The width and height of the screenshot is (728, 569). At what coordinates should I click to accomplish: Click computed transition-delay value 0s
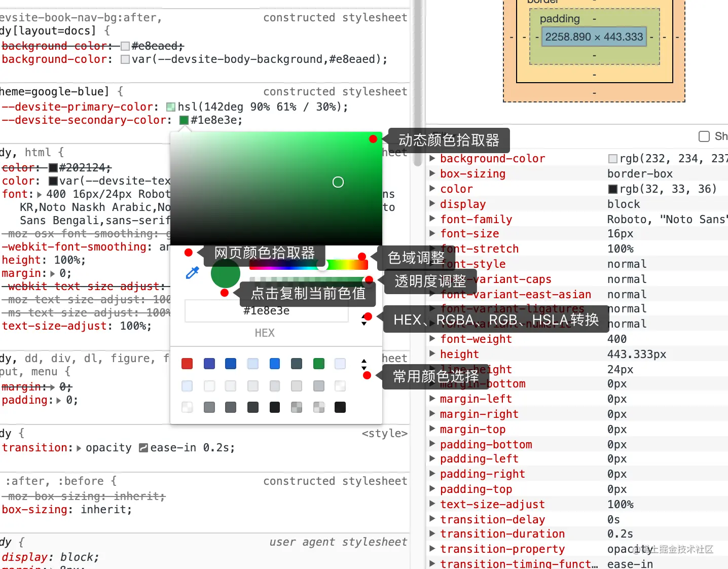point(613,520)
